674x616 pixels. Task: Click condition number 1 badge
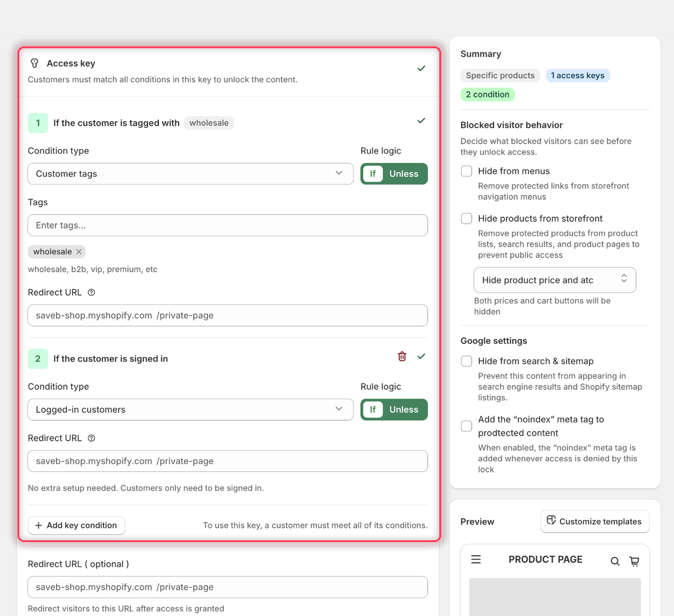(38, 123)
